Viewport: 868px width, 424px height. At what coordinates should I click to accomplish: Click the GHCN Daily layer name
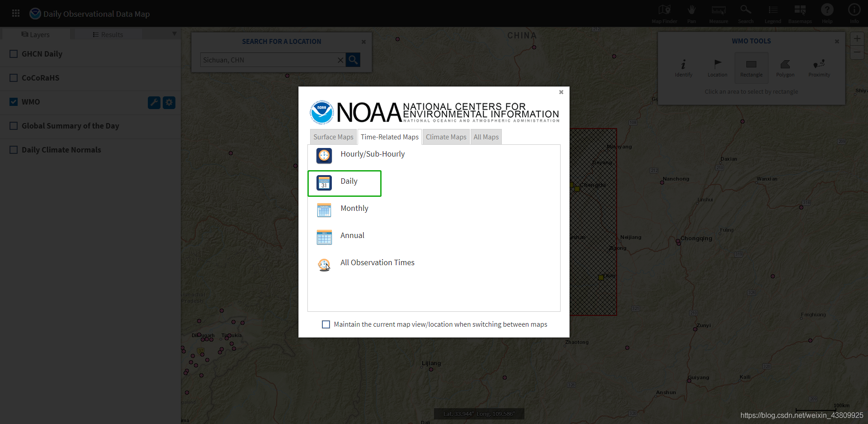pos(42,54)
